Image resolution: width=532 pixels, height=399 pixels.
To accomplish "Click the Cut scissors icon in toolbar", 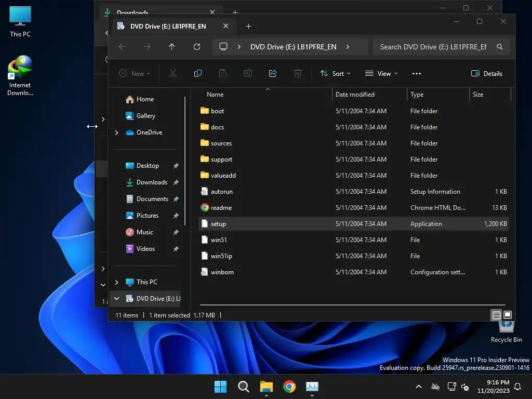I will point(173,73).
